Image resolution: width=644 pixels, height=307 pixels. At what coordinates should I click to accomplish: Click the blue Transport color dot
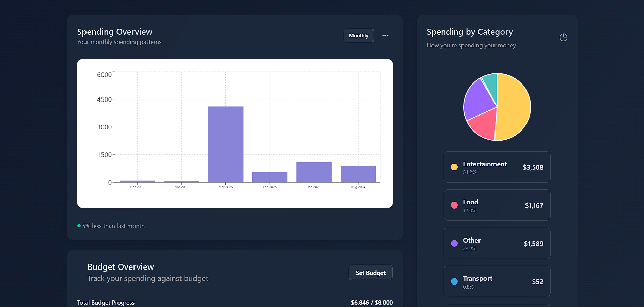click(454, 281)
